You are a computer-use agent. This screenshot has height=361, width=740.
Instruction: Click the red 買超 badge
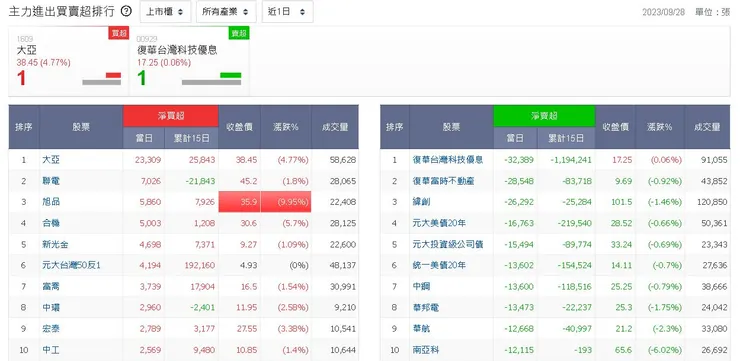[118, 33]
